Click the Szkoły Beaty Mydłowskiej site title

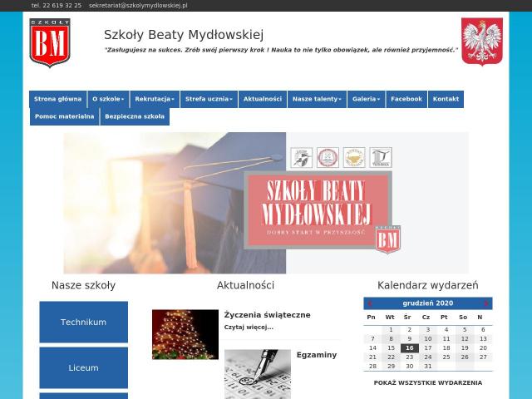click(x=184, y=35)
